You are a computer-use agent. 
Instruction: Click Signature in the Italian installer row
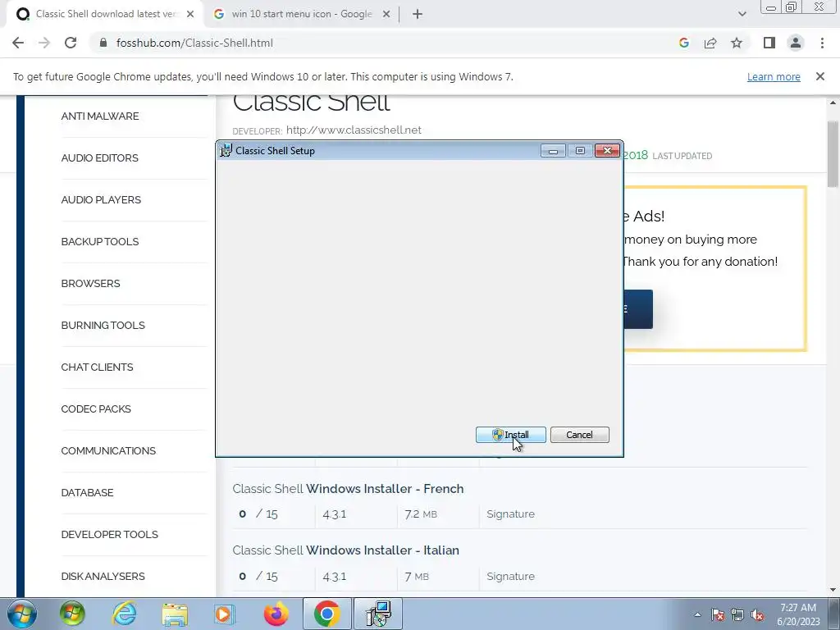510,576
